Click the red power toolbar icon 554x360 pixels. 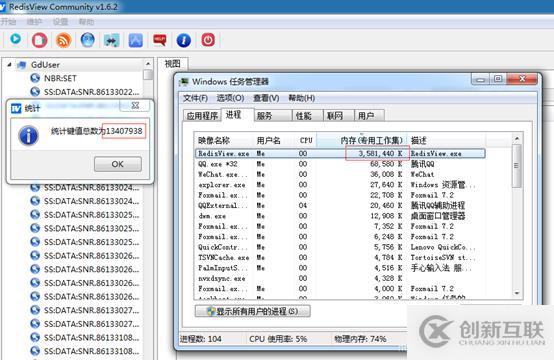point(208,40)
